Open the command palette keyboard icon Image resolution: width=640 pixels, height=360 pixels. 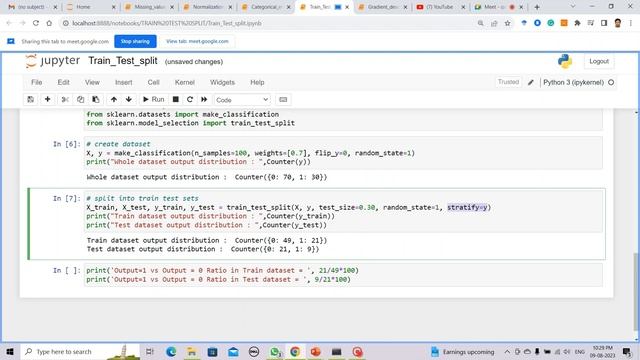(283, 100)
